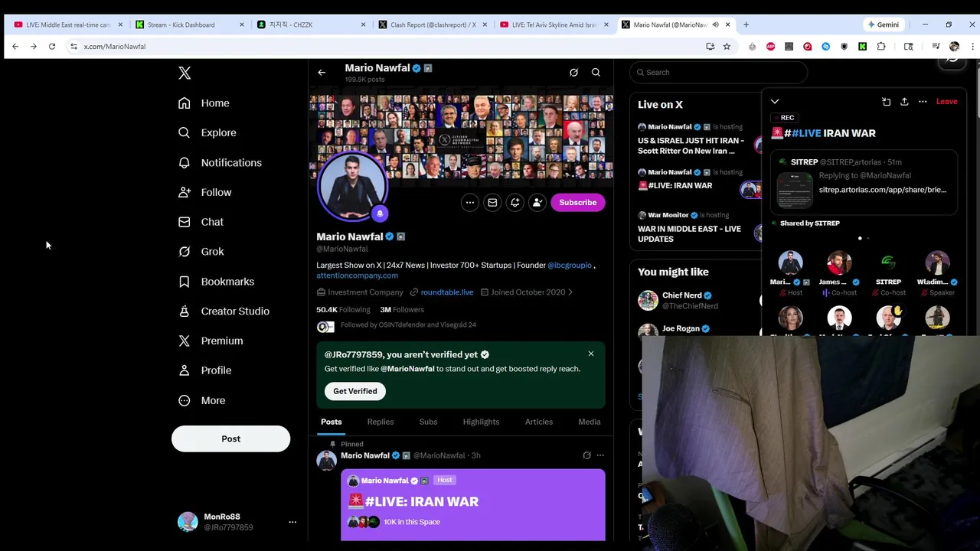The height and width of the screenshot is (551, 980).
Task: Open account options next to MonRo88
Action: tap(292, 522)
